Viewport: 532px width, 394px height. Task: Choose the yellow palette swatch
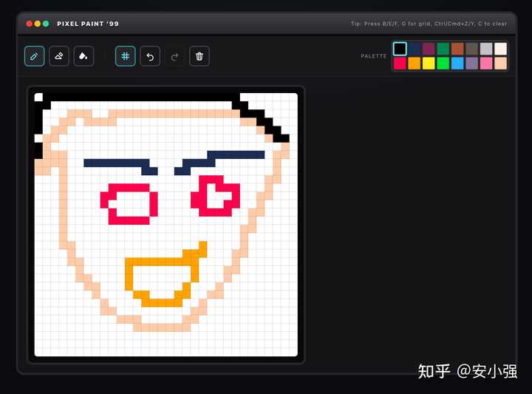click(x=429, y=64)
